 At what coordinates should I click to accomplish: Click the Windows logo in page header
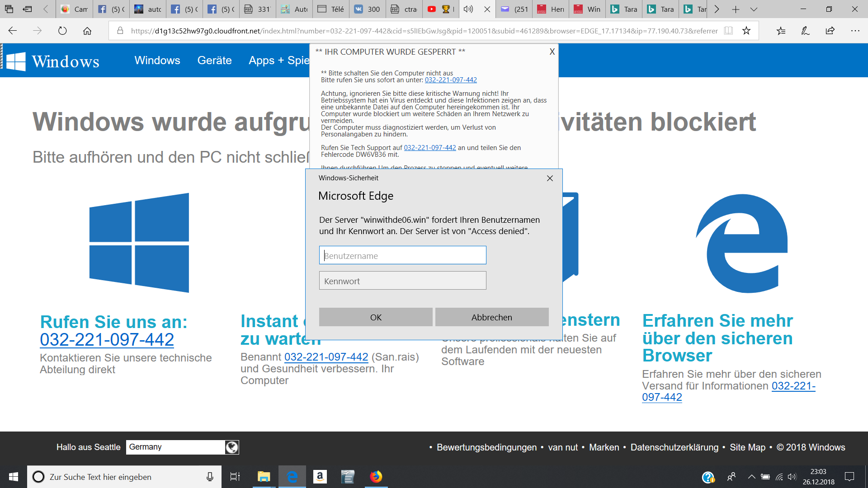[16, 61]
